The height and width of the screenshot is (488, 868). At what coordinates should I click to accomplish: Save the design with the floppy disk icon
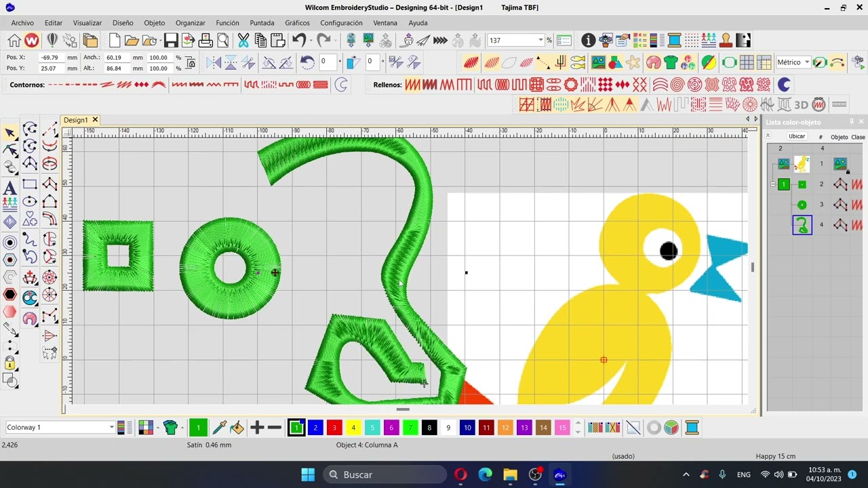pyautogui.click(x=171, y=41)
